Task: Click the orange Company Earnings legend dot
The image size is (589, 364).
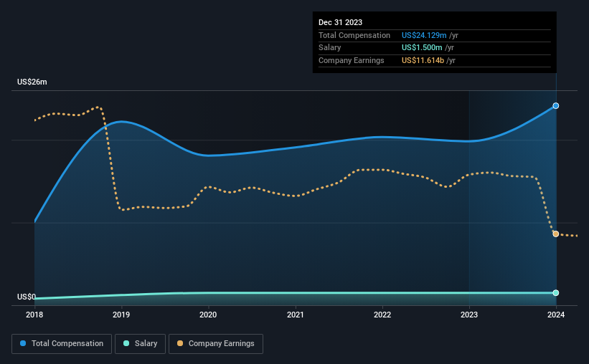Action: (180, 343)
